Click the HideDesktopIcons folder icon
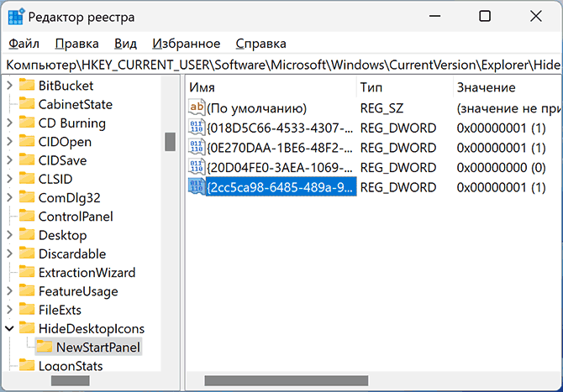 click(x=27, y=328)
